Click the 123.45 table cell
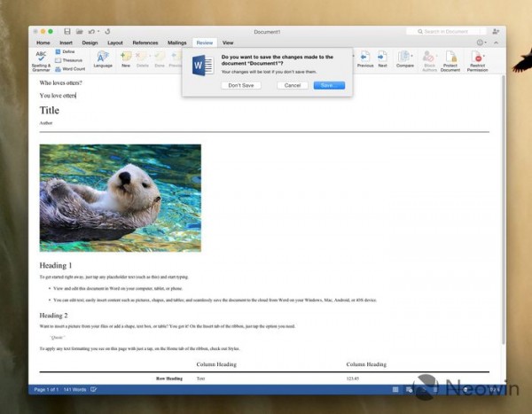The width and height of the screenshot is (532, 414). click(x=353, y=379)
